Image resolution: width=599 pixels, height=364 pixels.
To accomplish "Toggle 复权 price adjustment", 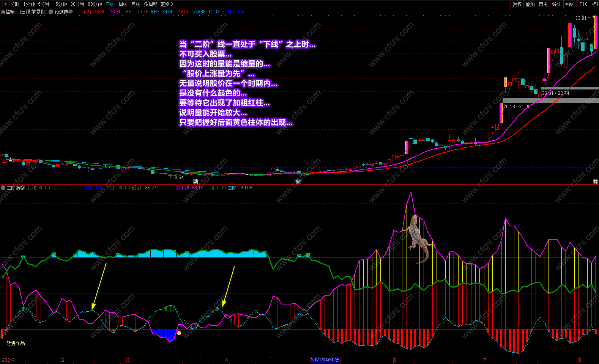I will 517,4.
